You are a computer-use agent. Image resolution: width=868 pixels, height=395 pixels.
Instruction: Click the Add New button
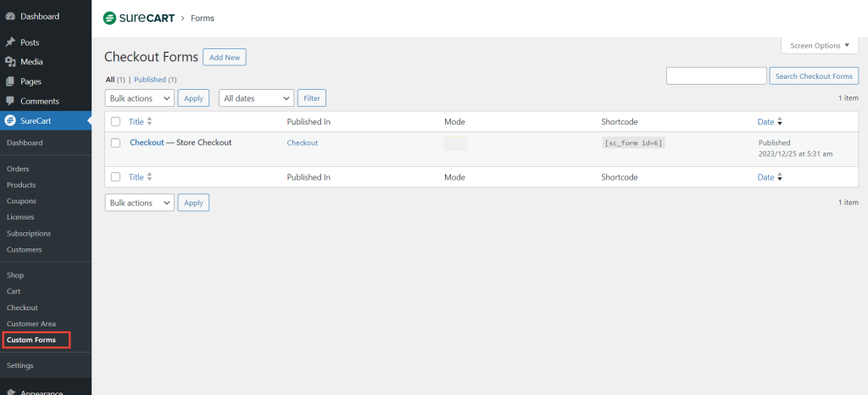[224, 57]
